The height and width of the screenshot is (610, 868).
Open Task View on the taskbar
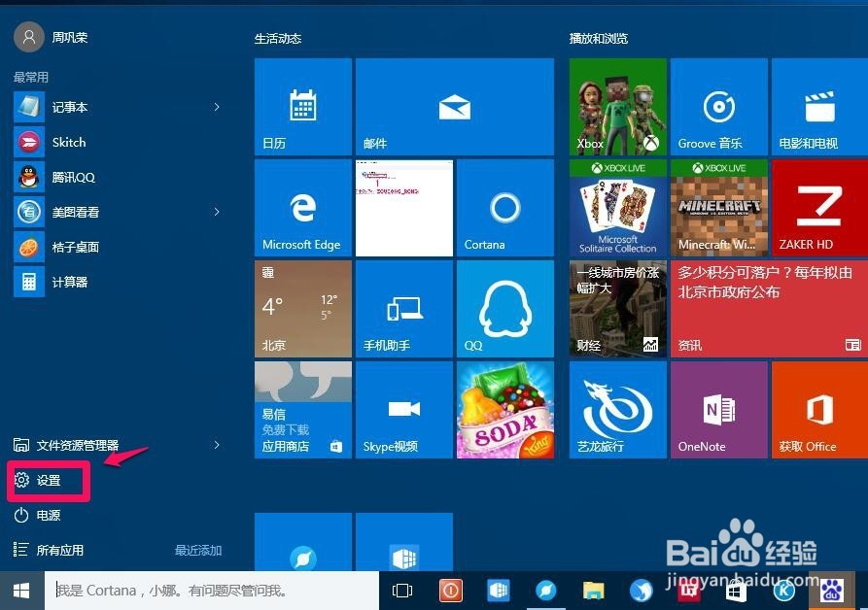click(x=401, y=591)
